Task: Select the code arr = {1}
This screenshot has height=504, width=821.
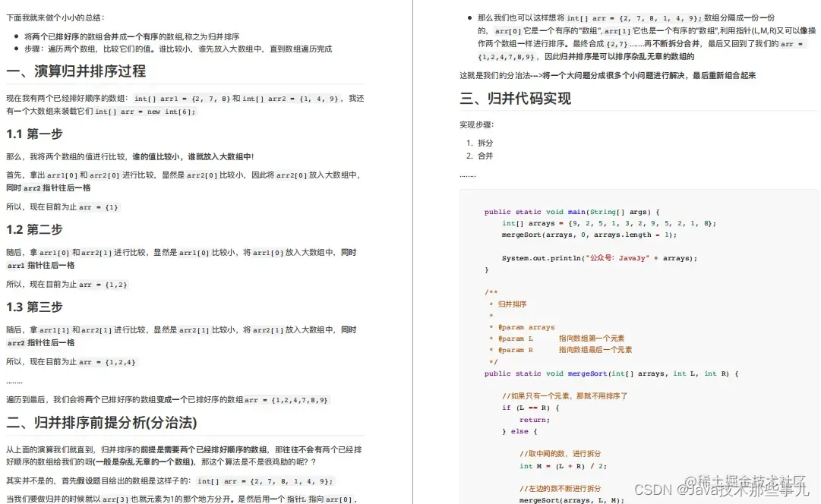Action: pyautogui.click(x=99, y=207)
